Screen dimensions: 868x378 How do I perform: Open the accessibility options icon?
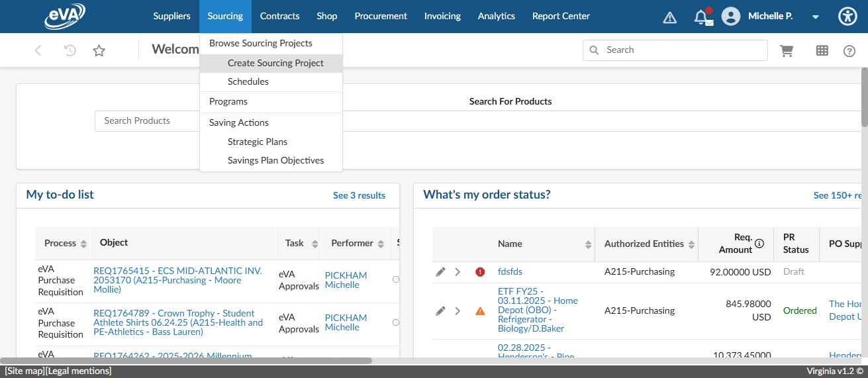[847, 17]
